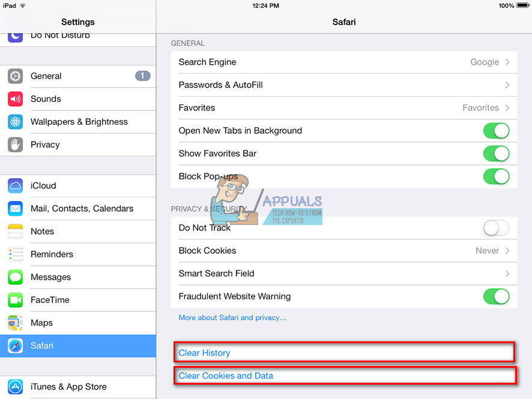This screenshot has height=399, width=532.
Task: Open Block Cookies chevron next to Never
Action: click(x=507, y=251)
